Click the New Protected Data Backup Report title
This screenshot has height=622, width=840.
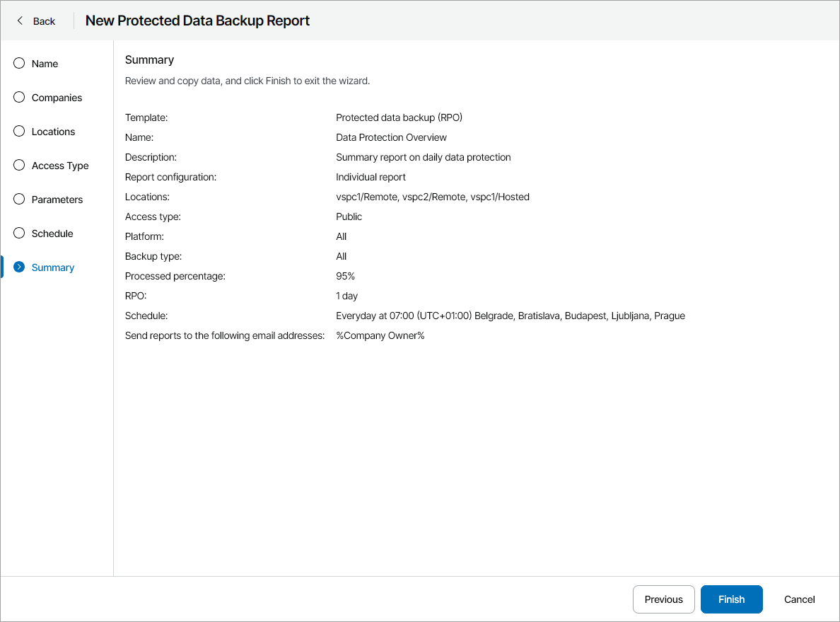[x=197, y=21]
